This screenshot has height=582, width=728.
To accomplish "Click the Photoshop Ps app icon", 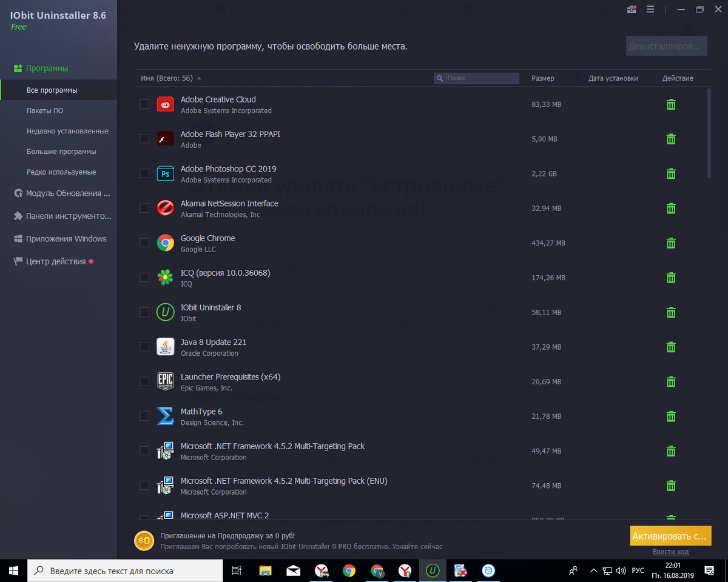I will click(166, 174).
